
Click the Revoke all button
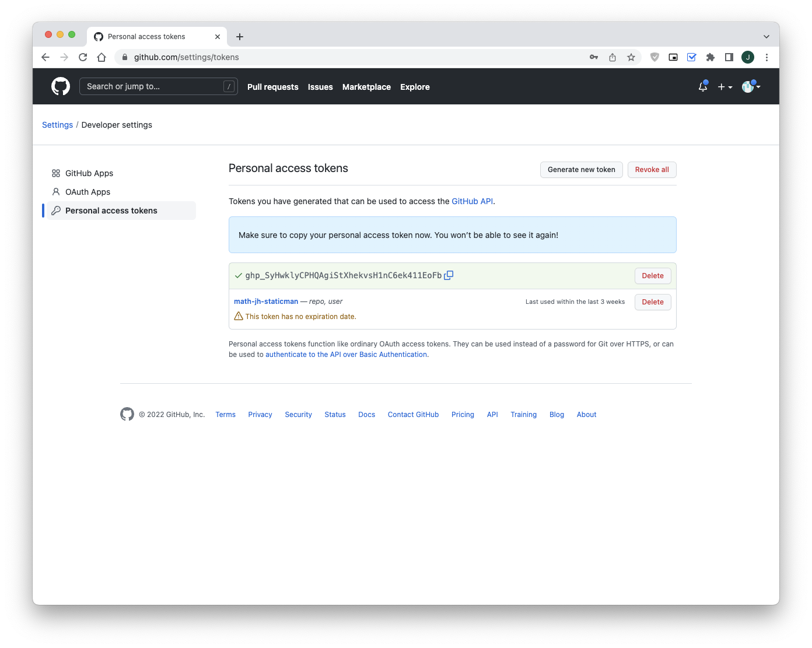click(x=652, y=170)
